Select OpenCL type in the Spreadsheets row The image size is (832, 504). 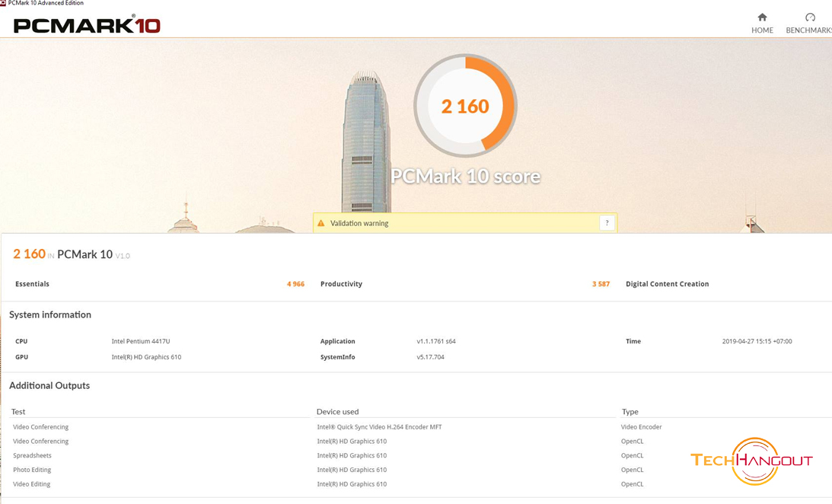click(632, 456)
